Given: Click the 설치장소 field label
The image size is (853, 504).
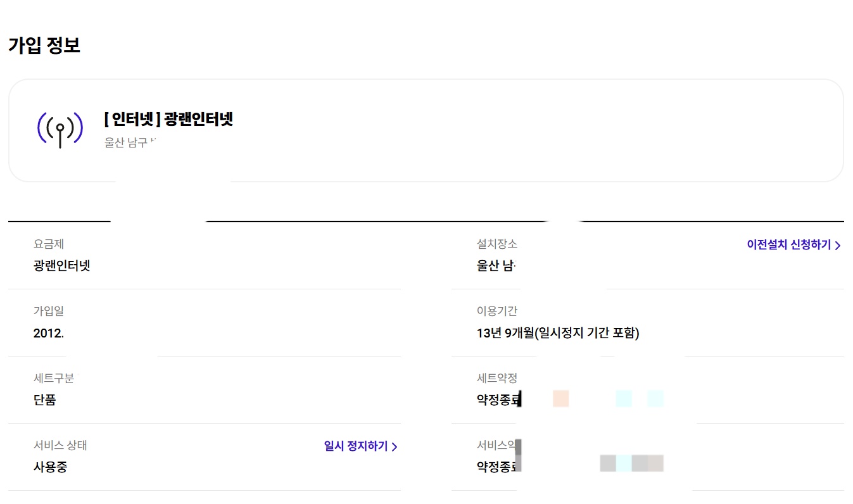Looking at the screenshot, I should 497,244.
